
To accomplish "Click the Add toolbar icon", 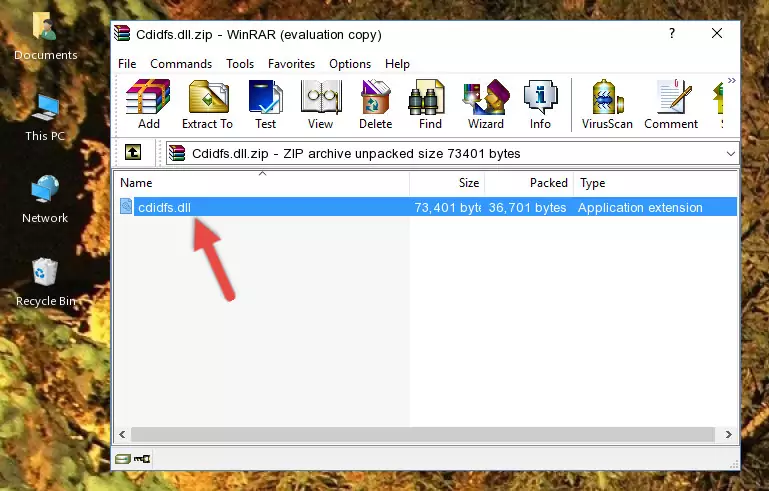I will (148, 104).
